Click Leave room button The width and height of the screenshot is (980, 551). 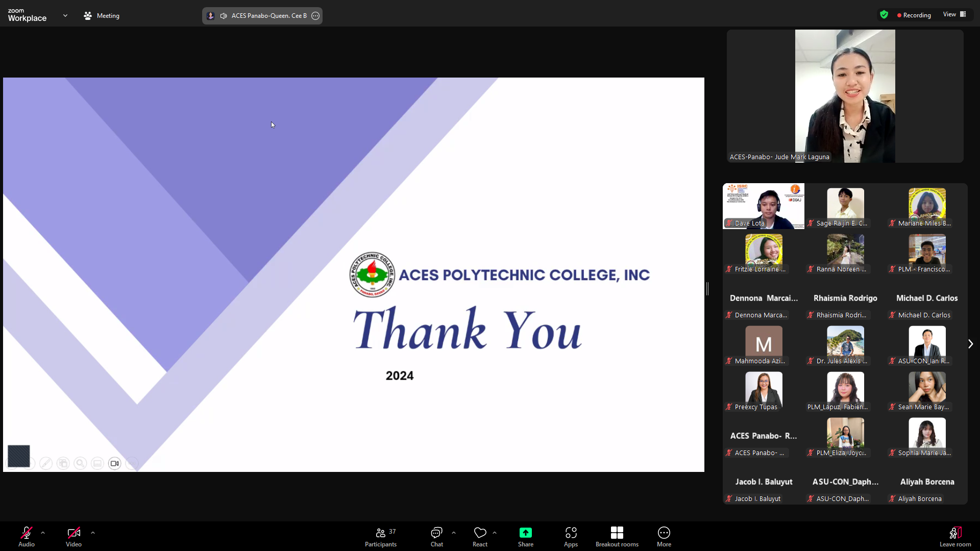click(x=955, y=537)
